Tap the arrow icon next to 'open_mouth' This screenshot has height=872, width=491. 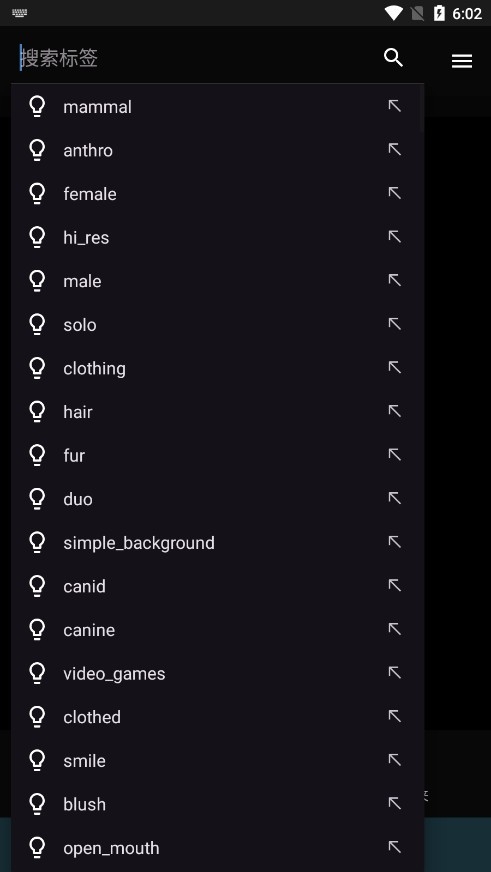click(394, 847)
